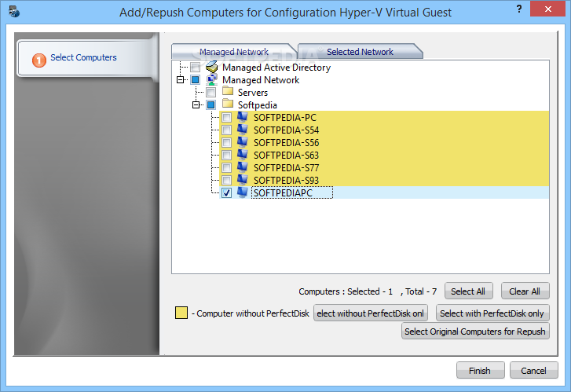
Task: Click the Select All button
Action: 468,291
